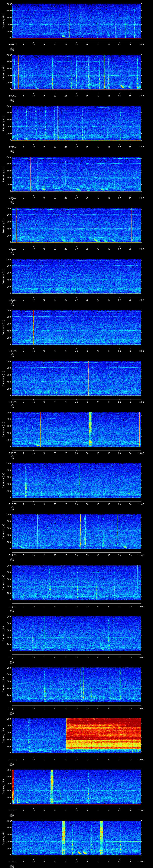
Task: Select the '16:00' end time label
Action: (x=141, y=759)
